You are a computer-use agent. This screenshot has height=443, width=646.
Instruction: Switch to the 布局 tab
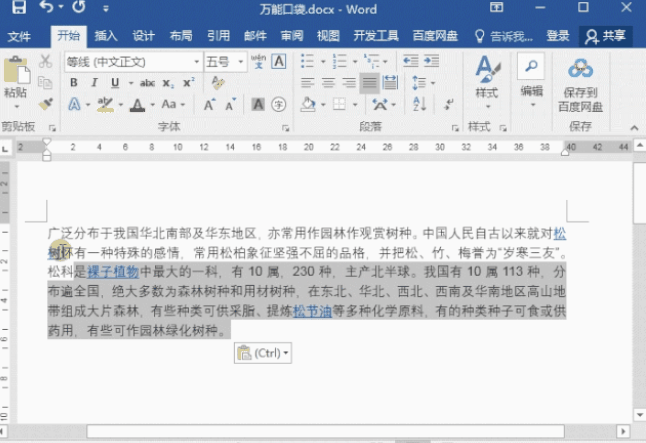click(x=181, y=36)
